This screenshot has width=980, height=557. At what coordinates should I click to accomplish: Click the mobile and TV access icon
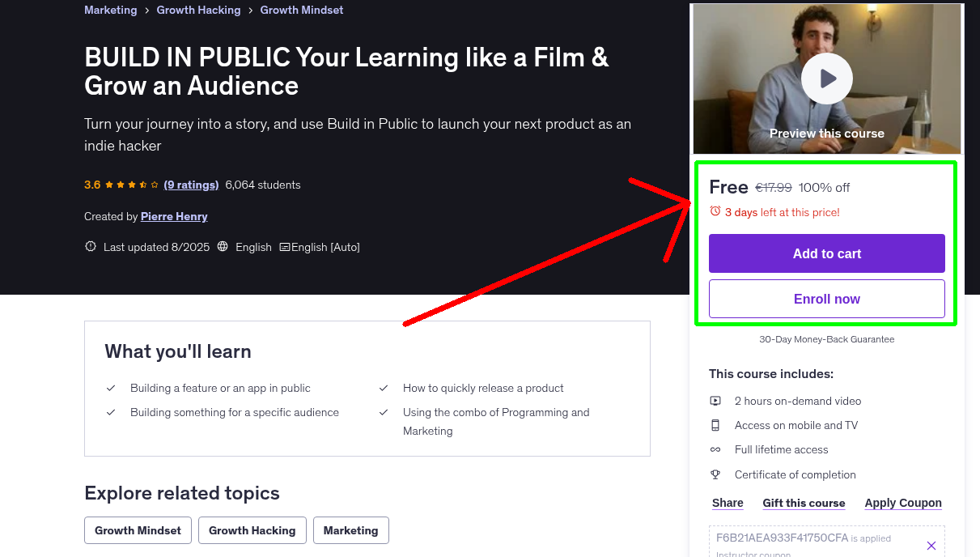coord(715,424)
